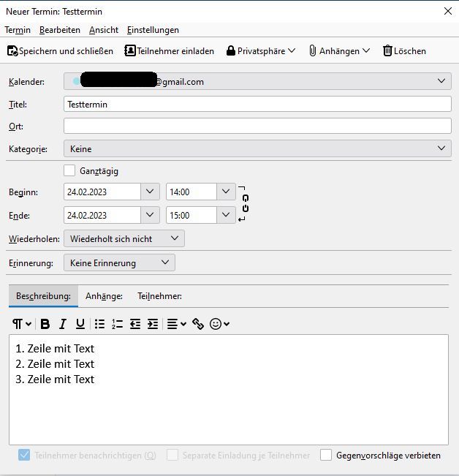Insert a numbered list
Image resolution: width=459 pixels, height=476 pixels.
(x=117, y=324)
